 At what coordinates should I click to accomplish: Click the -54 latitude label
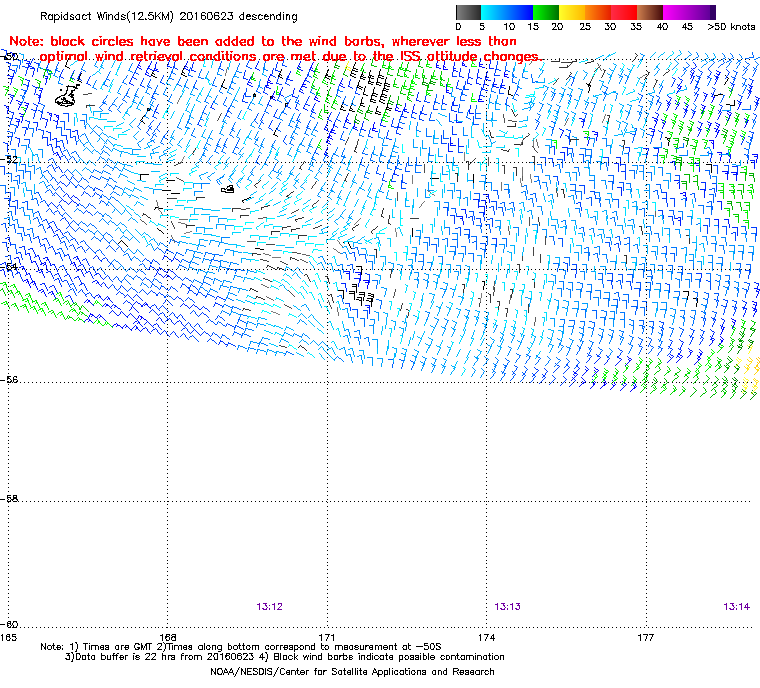pos(9,267)
